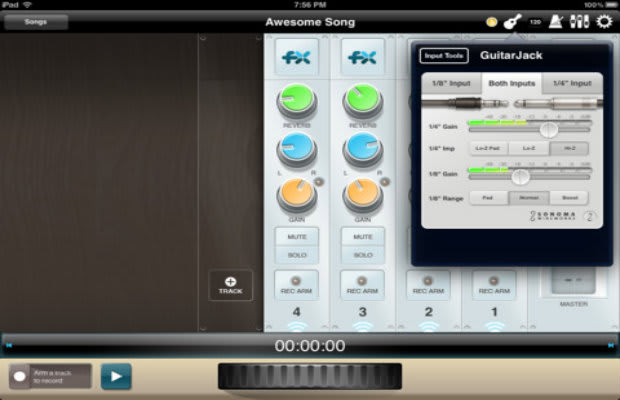Tap the wave icon below track 2

(428, 326)
